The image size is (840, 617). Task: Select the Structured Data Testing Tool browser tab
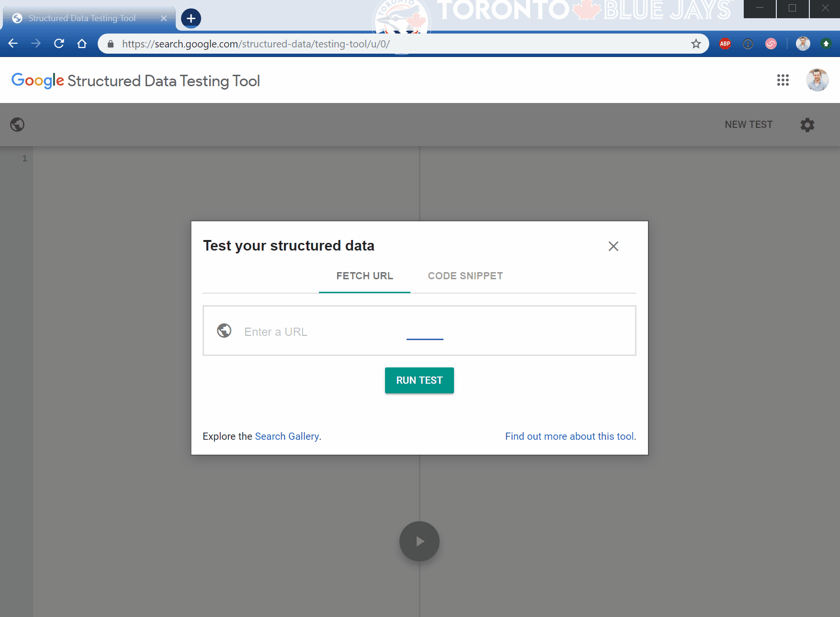pos(89,18)
